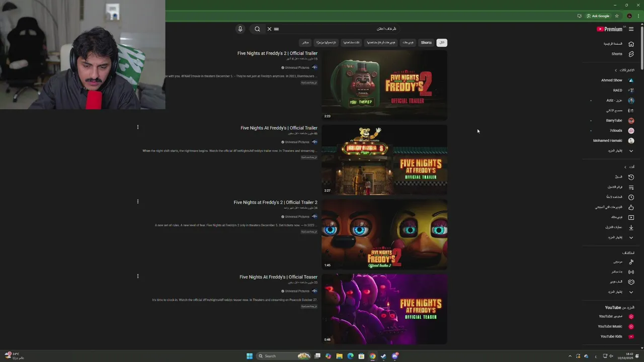Open the Shorts icon in the sidebar
This screenshot has width=644, height=362.
coord(631,54)
